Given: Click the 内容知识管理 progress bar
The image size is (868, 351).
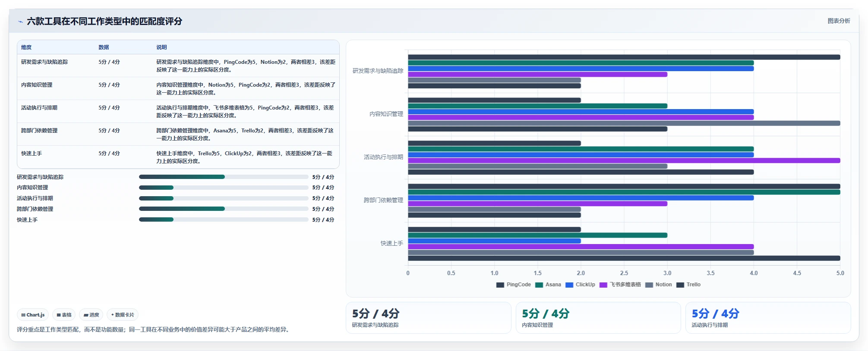Looking at the screenshot, I should click(x=224, y=188).
